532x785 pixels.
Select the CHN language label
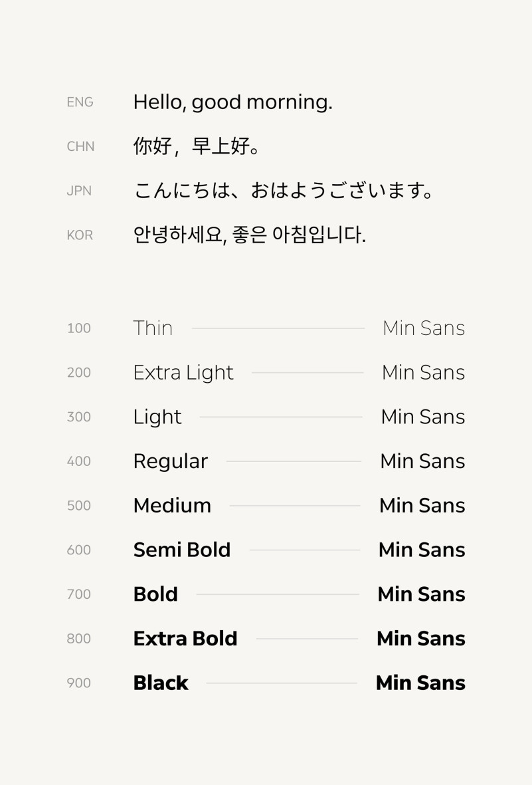tap(80, 146)
